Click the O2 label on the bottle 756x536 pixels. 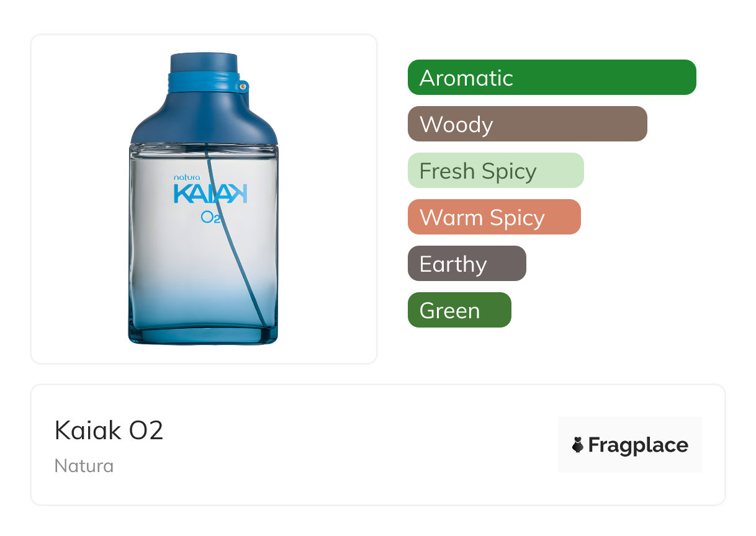point(211,217)
